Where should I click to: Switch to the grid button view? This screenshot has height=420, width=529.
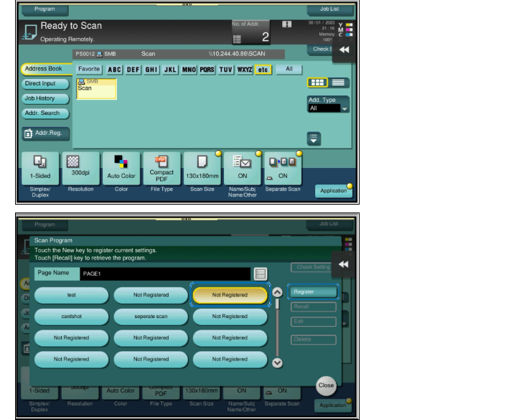pos(317,83)
